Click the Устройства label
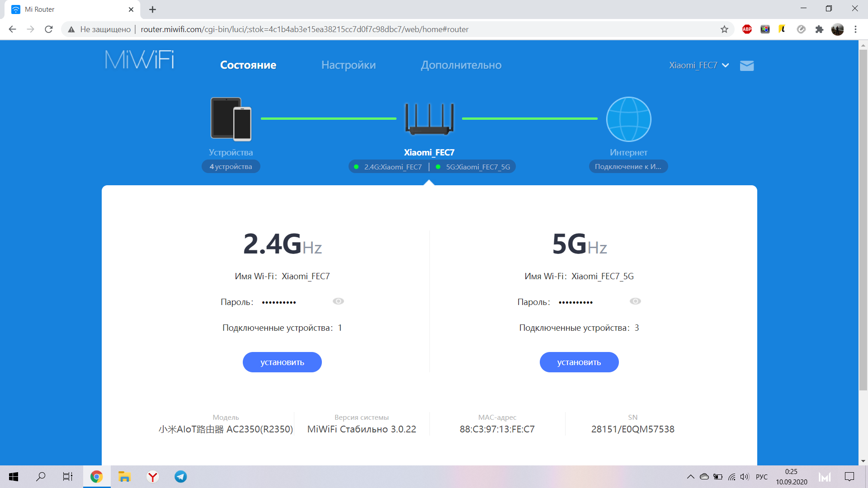Screen dimensions: 868x488 [x=231, y=152]
